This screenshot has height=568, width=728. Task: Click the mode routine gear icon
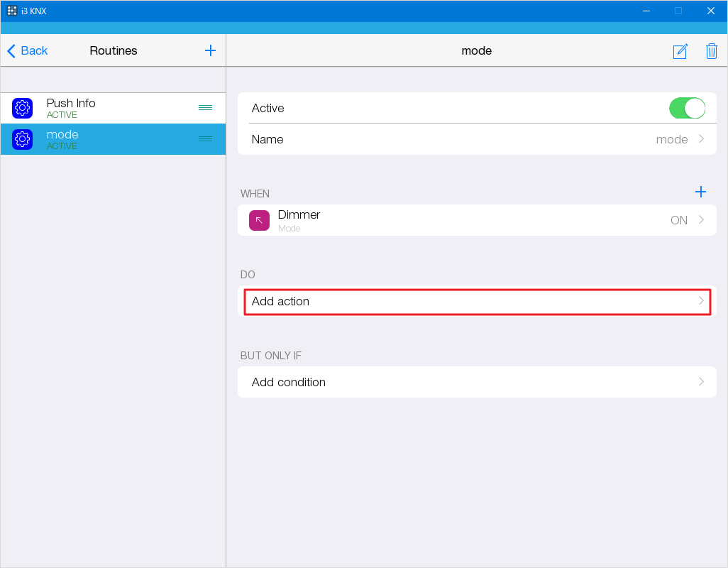pyautogui.click(x=23, y=139)
